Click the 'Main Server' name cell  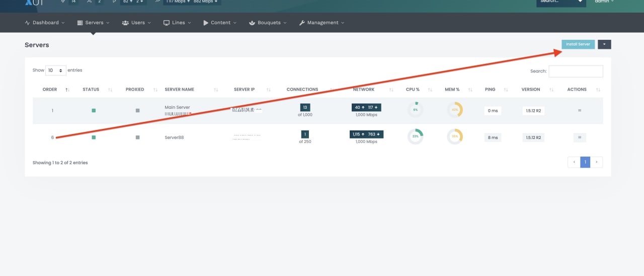click(177, 107)
